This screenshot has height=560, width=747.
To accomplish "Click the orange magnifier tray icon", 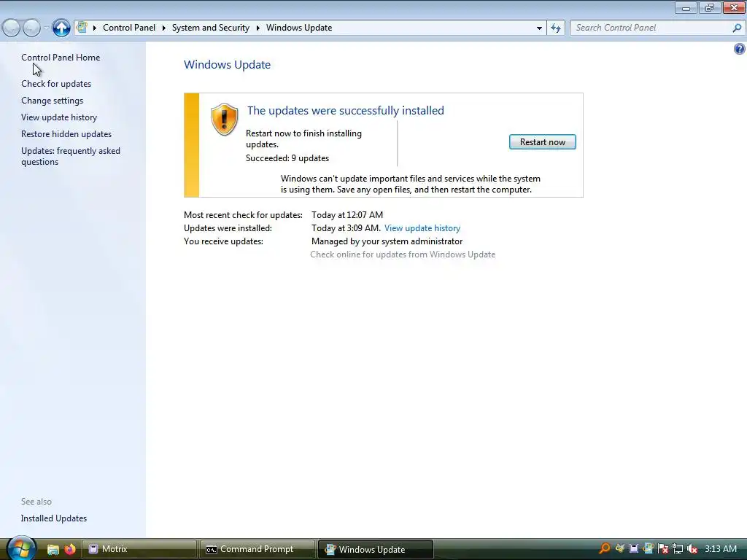I will click(604, 548).
